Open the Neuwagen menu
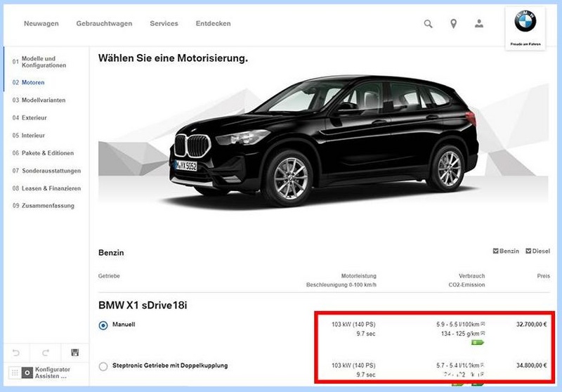This screenshot has height=392, width=562. (x=41, y=24)
